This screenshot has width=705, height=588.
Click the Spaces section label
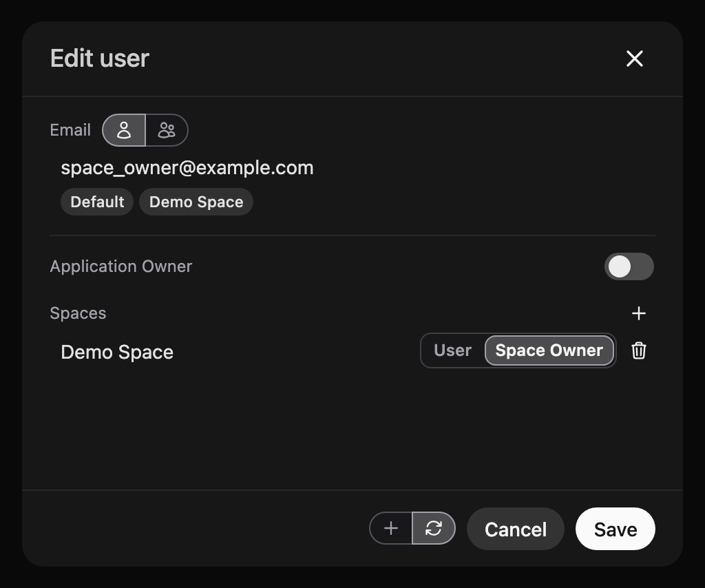tap(78, 313)
